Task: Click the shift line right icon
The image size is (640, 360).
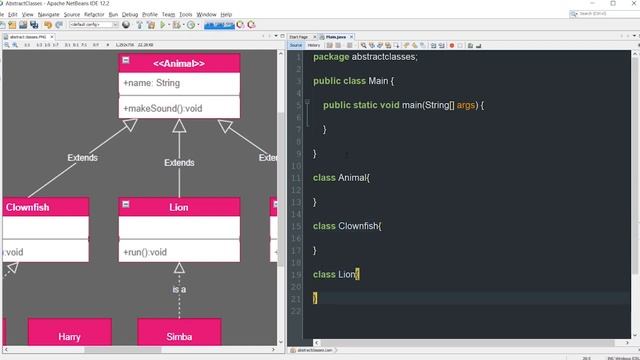Action: [442, 45]
